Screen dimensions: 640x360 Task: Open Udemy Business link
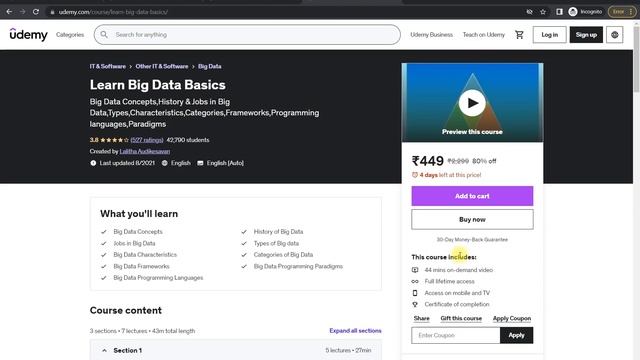[431, 35]
